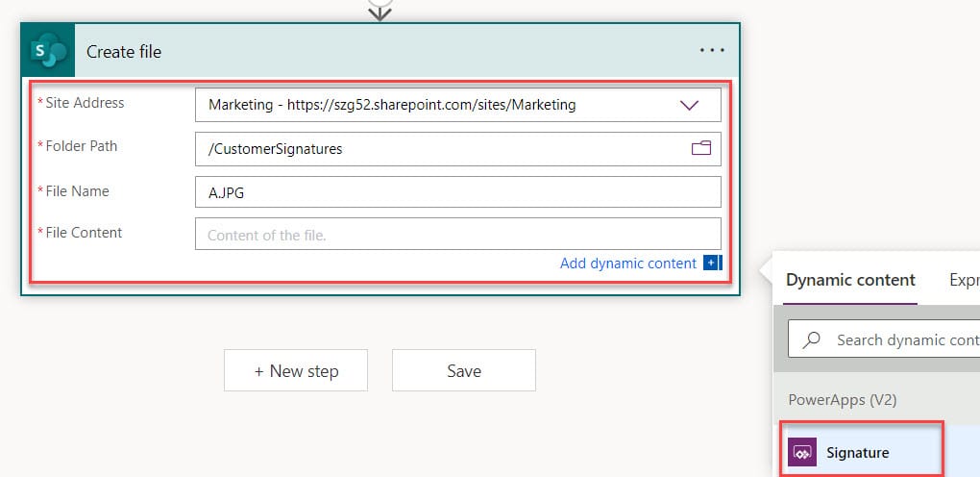Click the plus icon beside Add dynamic content
Viewport: 980px width, 477px height.
pos(712,263)
